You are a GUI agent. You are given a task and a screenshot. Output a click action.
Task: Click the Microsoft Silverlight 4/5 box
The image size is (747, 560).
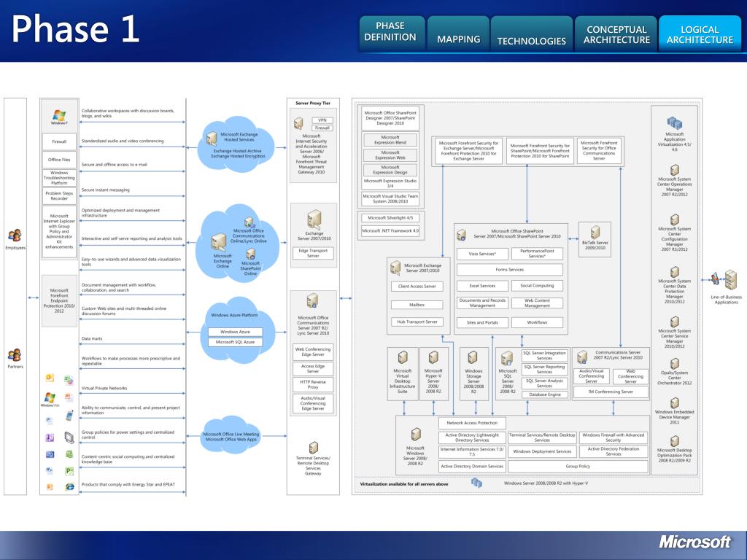(390, 217)
